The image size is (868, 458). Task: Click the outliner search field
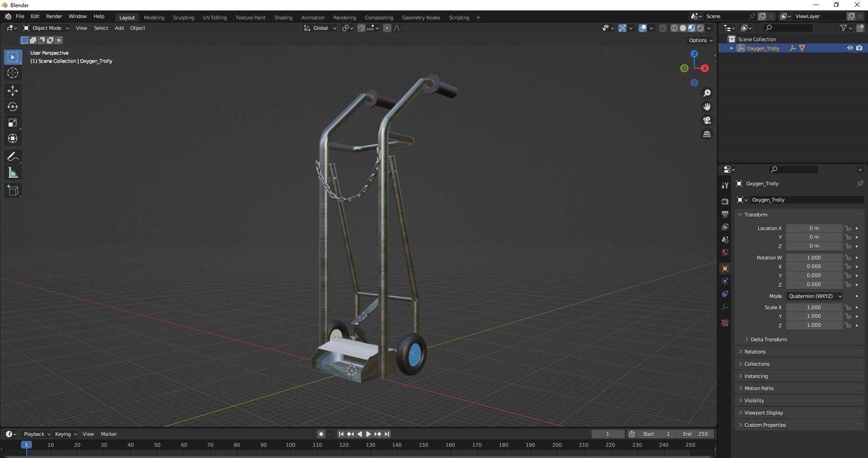click(787, 28)
